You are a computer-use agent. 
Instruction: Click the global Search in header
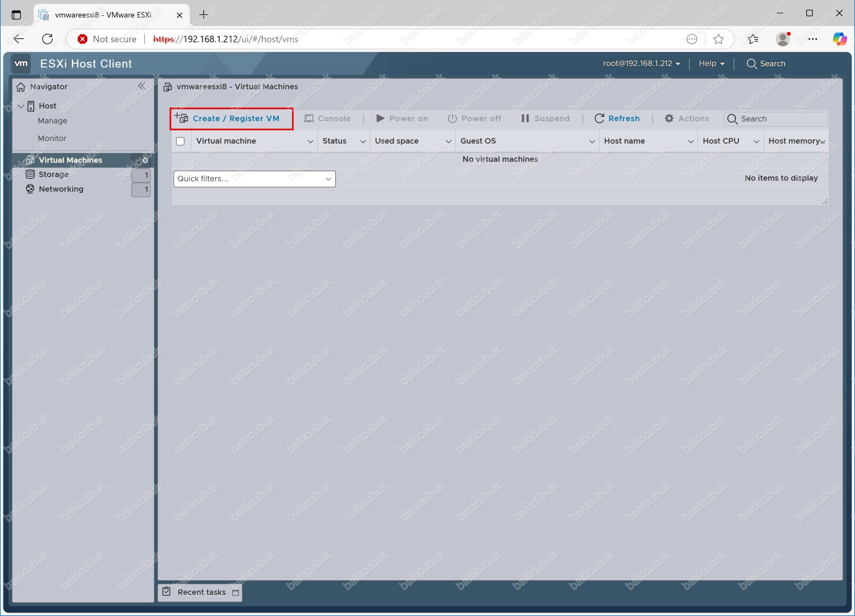tap(766, 63)
